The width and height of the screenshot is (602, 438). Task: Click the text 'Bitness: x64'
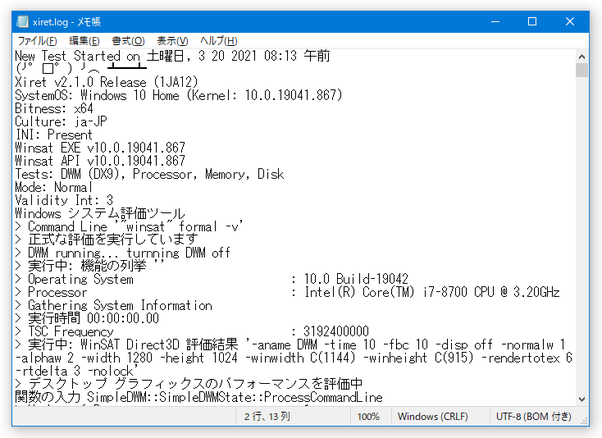[x=54, y=108]
